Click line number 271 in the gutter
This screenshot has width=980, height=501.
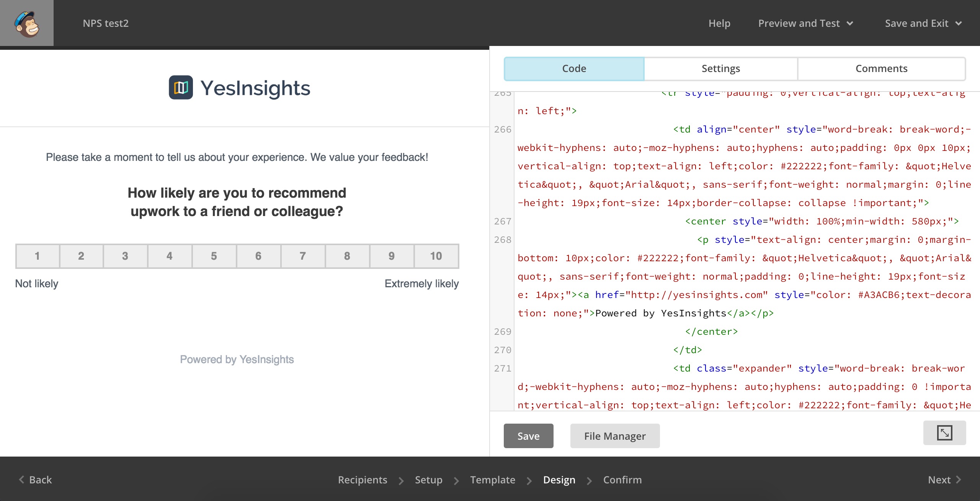(503, 368)
